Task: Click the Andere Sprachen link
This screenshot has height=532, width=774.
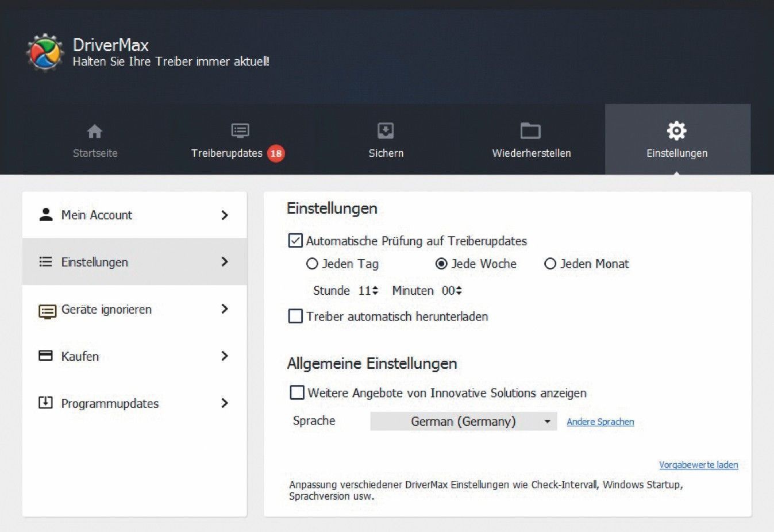Action: tap(600, 422)
